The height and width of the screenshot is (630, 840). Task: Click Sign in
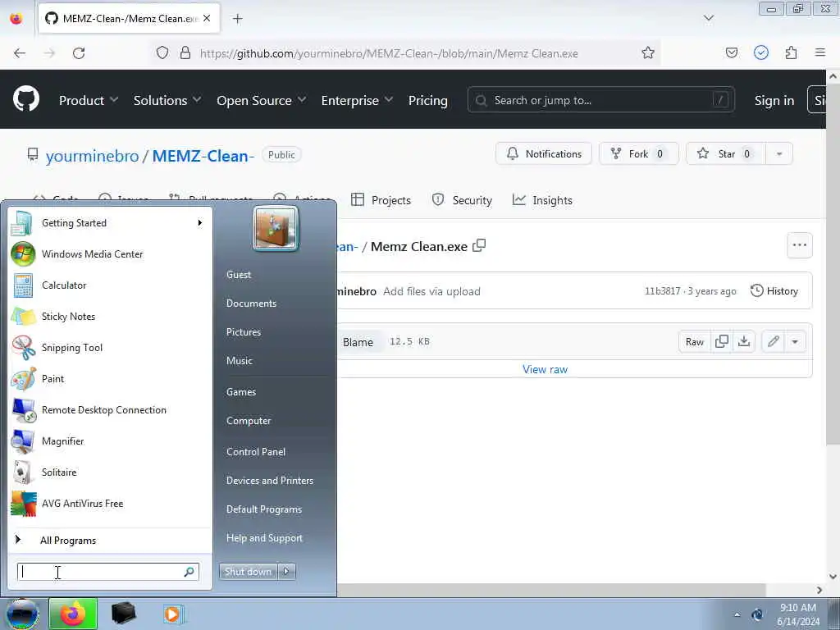tap(774, 100)
